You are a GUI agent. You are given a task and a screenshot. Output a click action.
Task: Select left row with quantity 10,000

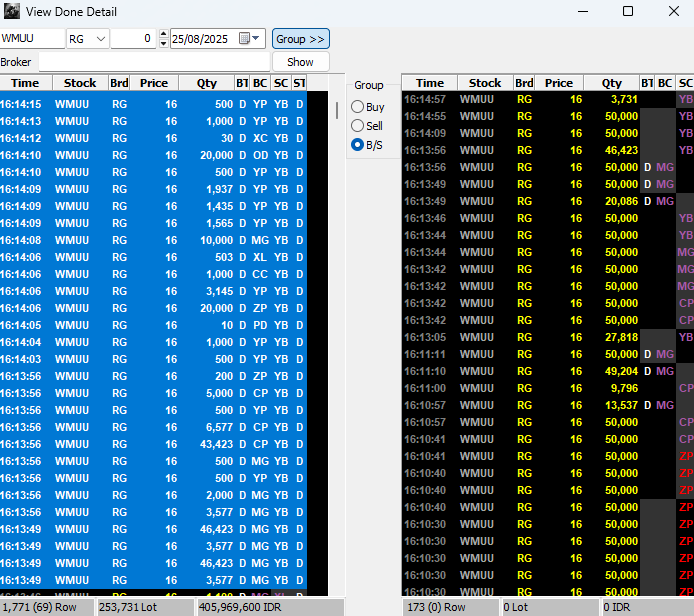point(153,240)
